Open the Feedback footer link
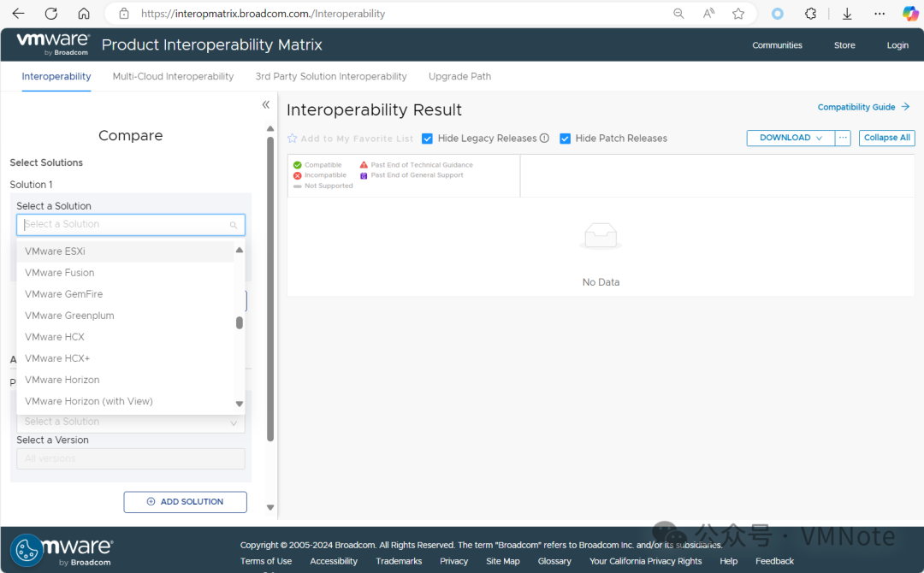 774,561
